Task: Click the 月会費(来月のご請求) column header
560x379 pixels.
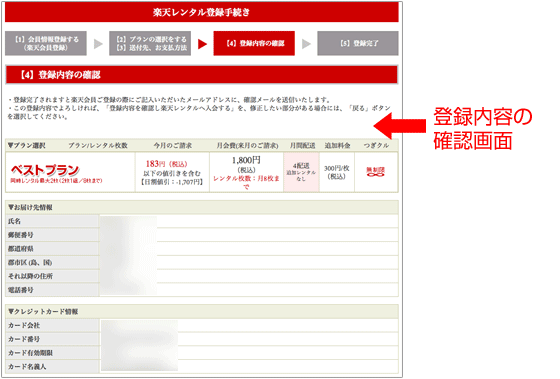Action: pyautogui.click(x=247, y=145)
